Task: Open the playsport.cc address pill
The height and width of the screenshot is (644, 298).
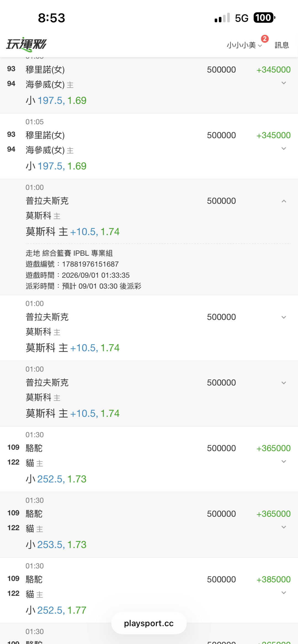Action: click(149, 623)
